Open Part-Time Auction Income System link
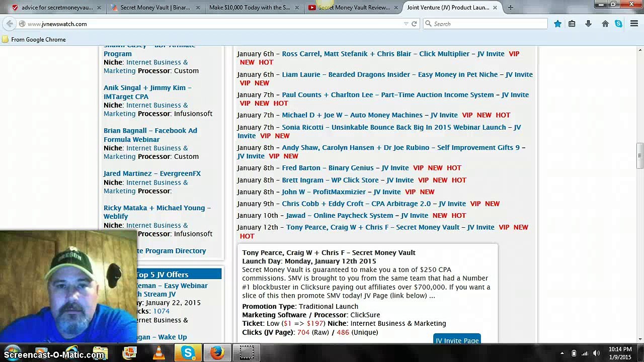Image resolution: width=644 pixels, height=362 pixels. [405, 95]
